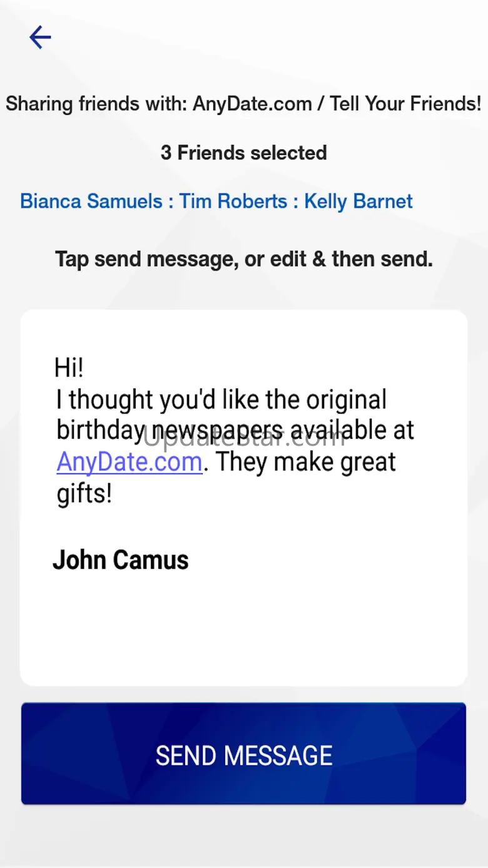Click the "3 Friends selected" label
Image resolution: width=488 pixels, height=868 pixels.
[x=243, y=153]
